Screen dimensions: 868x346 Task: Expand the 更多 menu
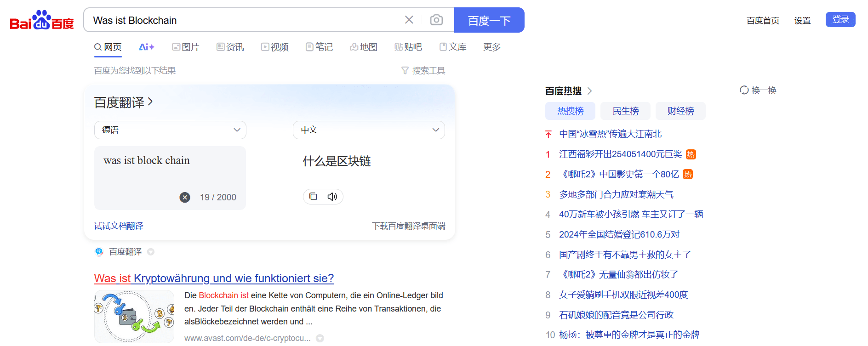492,47
